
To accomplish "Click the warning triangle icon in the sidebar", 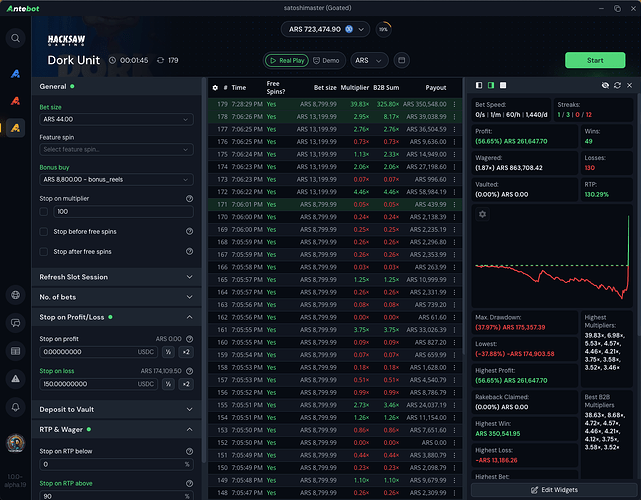I will 16,380.
